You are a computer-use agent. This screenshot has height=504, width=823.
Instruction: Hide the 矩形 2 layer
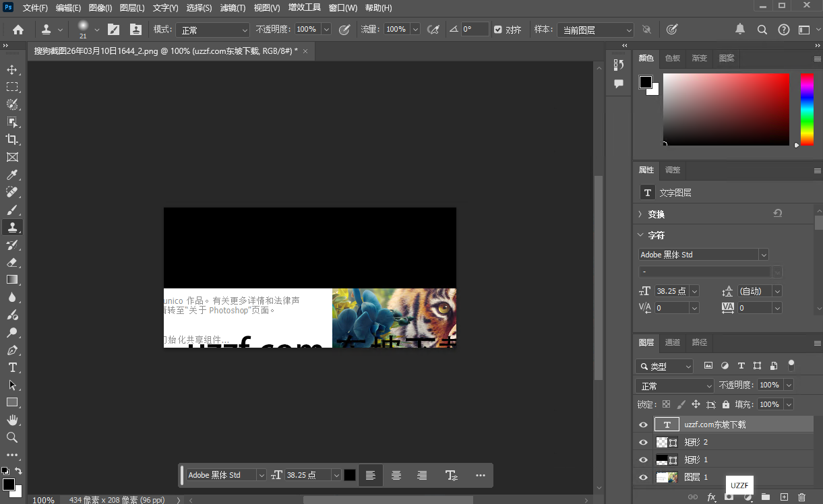pyautogui.click(x=642, y=442)
